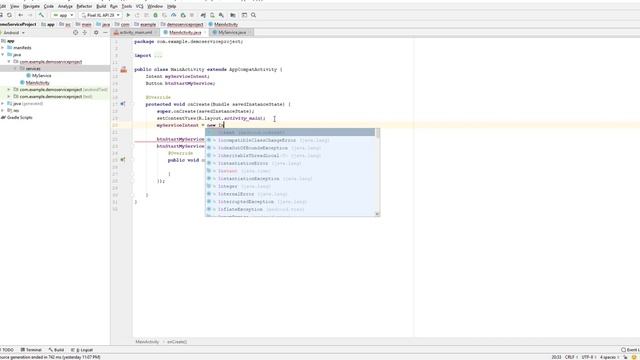This screenshot has width=640, height=360.
Task: Open the Help menu
Action: 172,7
